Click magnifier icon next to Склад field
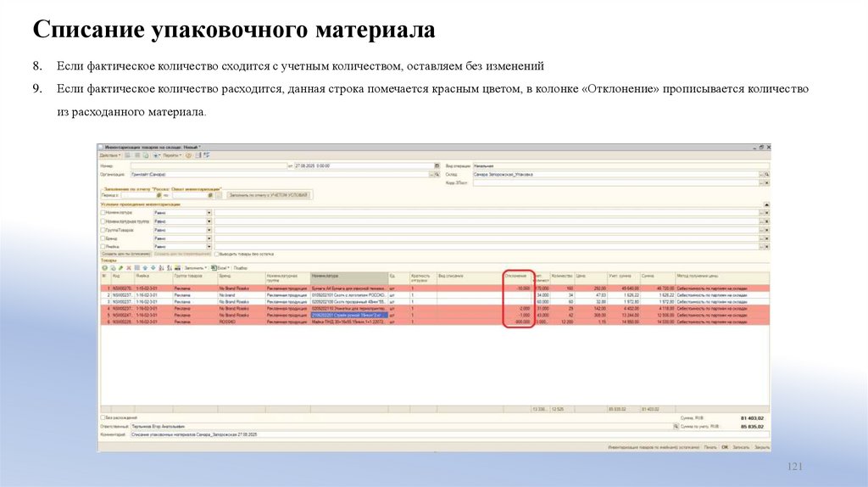 tap(766, 175)
